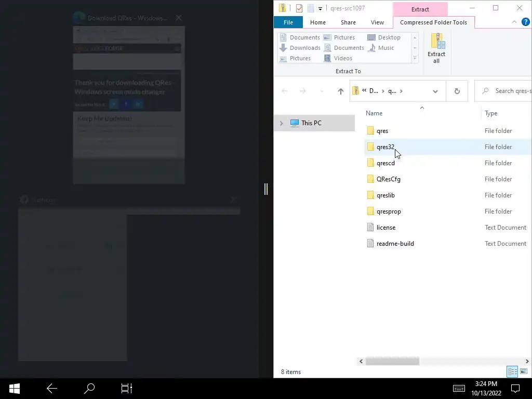
Task: Click the Up one level arrow
Action: click(341, 91)
